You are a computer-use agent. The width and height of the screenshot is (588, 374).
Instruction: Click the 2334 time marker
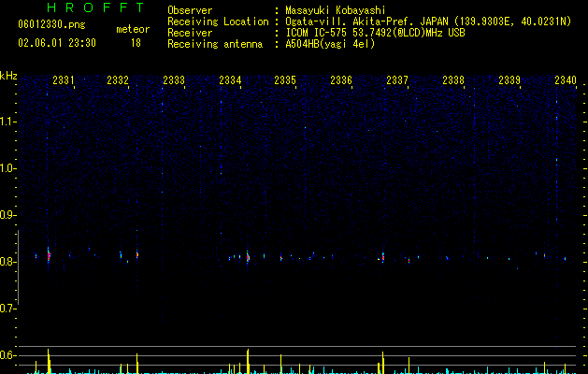230,80
